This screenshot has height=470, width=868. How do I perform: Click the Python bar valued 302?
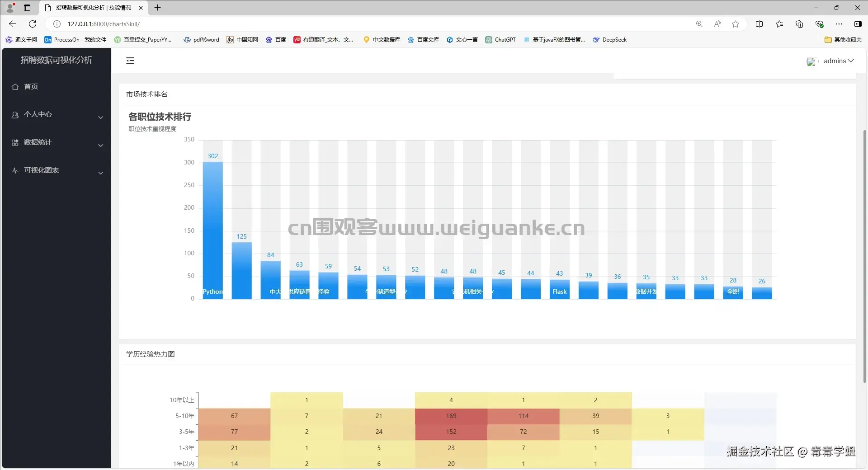point(212,230)
